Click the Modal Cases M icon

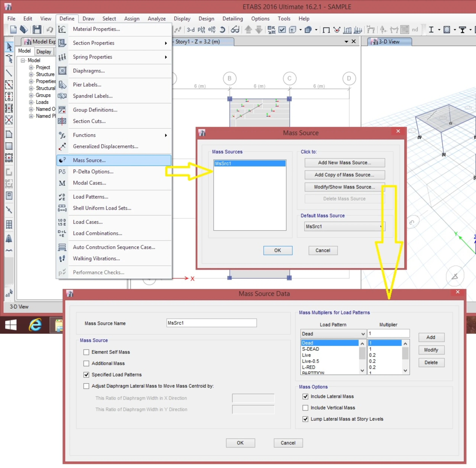(x=62, y=183)
